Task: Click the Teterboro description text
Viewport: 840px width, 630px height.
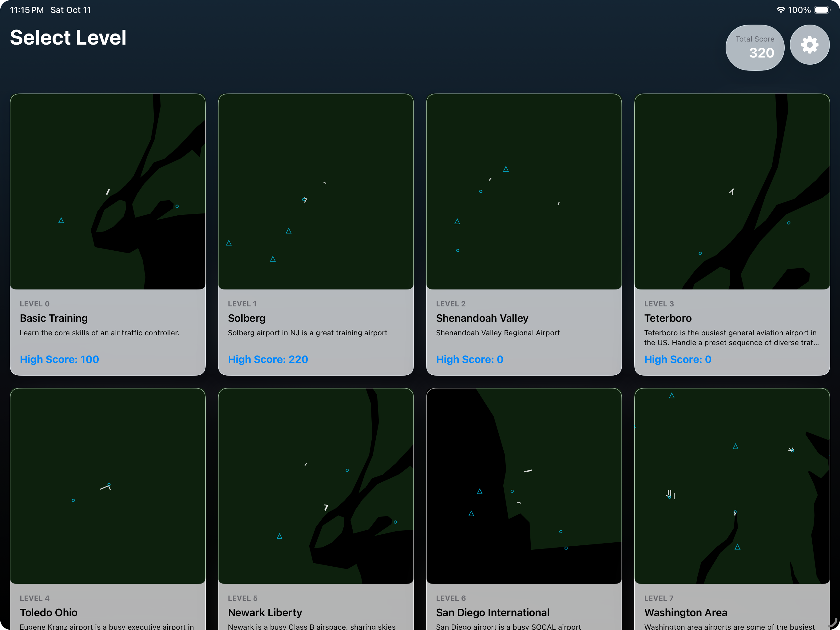Action: coord(731,337)
